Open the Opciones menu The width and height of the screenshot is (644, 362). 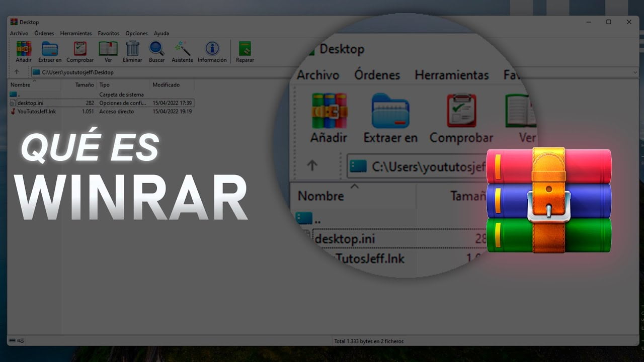coord(136,33)
